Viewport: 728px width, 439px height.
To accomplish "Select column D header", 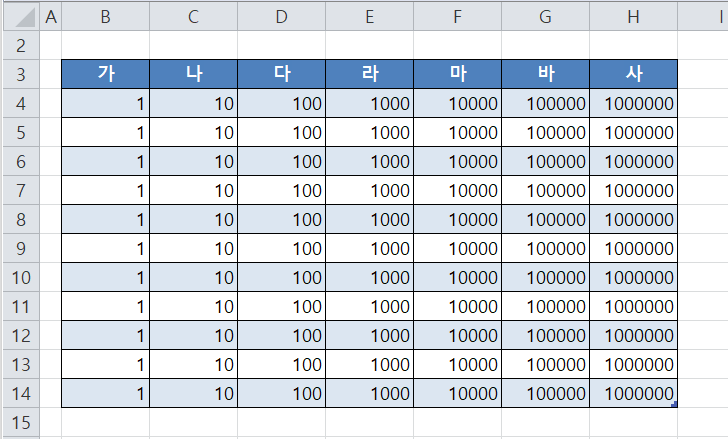I will (281, 17).
